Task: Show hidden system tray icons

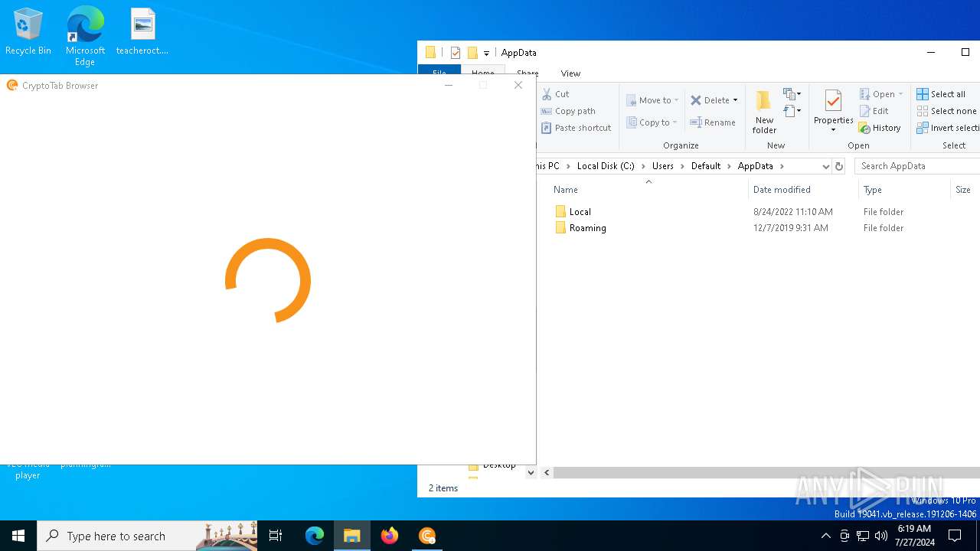Action: coord(825,536)
